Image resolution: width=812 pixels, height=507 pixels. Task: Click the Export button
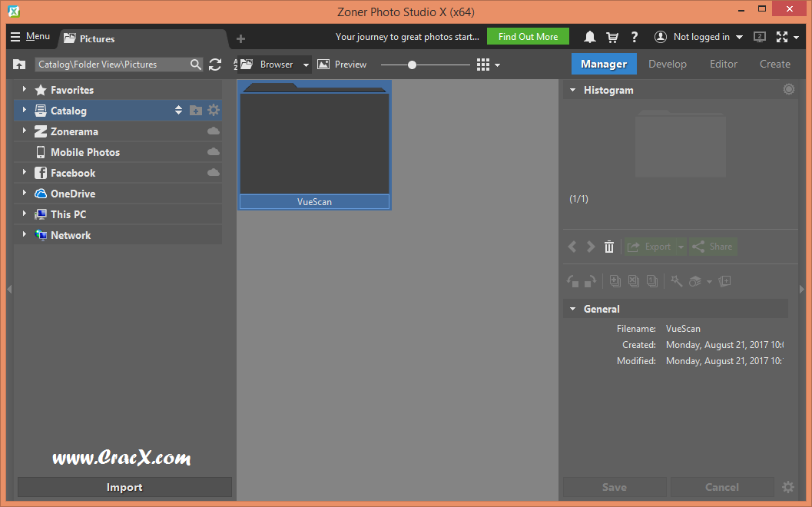click(x=649, y=247)
